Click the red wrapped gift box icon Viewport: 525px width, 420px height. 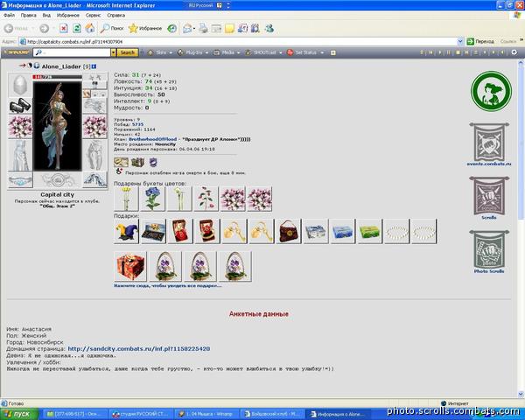coord(130,266)
